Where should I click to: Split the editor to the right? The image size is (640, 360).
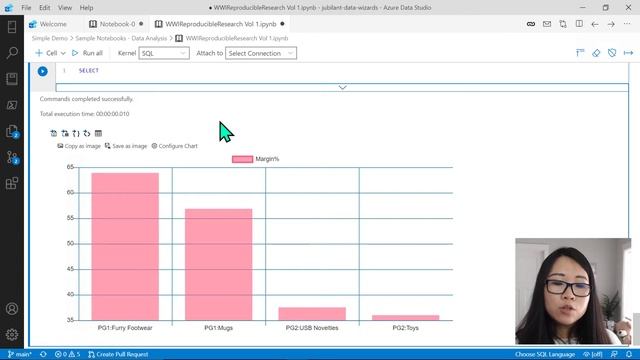point(579,24)
